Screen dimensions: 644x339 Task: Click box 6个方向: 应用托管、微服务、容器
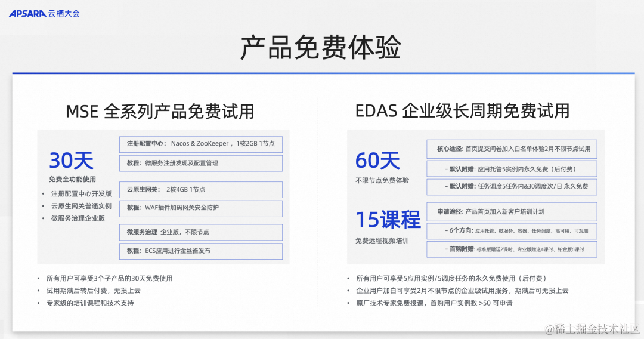point(512,231)
